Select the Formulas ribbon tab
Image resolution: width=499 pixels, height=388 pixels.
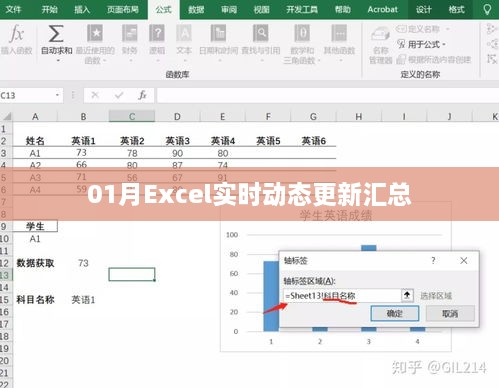tap(163, 9)
